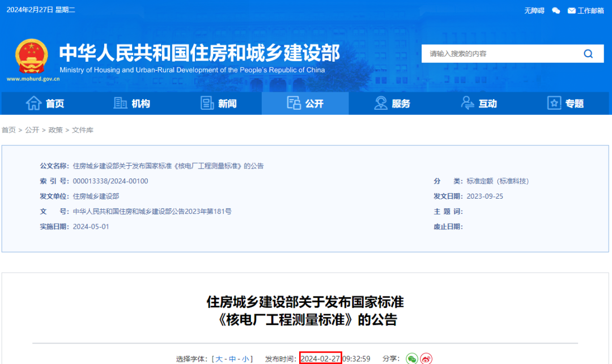Switch to the 公开 tab
The height and width of the screenshot is (364, 612).
pyautogui.click(x=305, y=103)
